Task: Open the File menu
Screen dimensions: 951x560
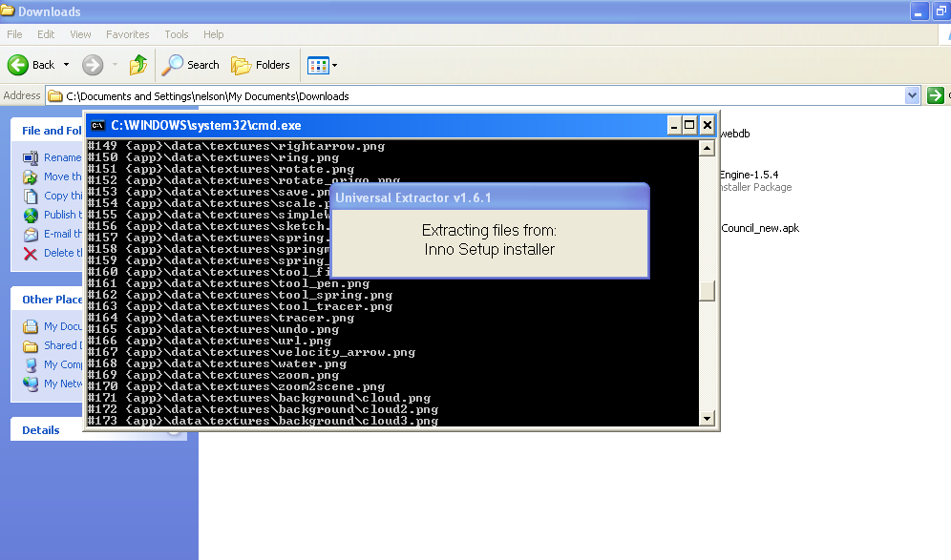Action: pos(14,34)
